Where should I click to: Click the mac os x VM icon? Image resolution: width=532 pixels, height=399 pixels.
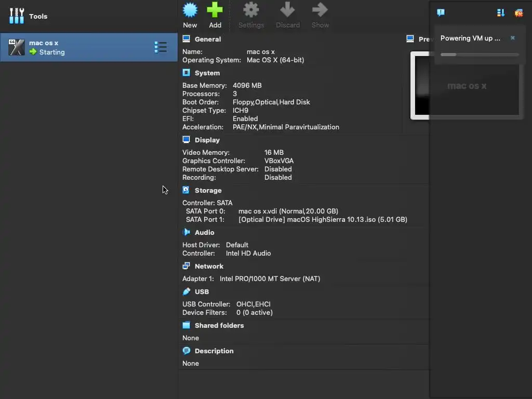[x=17, y=47]
